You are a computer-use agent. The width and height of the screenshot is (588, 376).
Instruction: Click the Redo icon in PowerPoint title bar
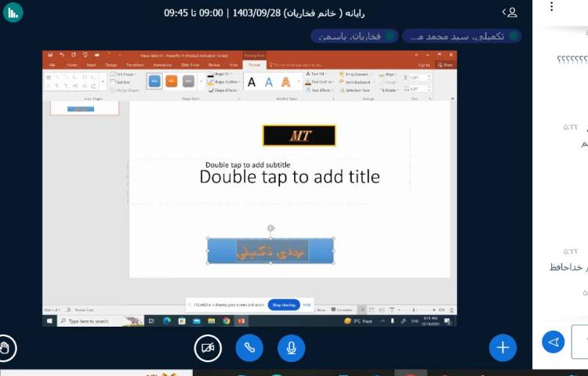74,55
